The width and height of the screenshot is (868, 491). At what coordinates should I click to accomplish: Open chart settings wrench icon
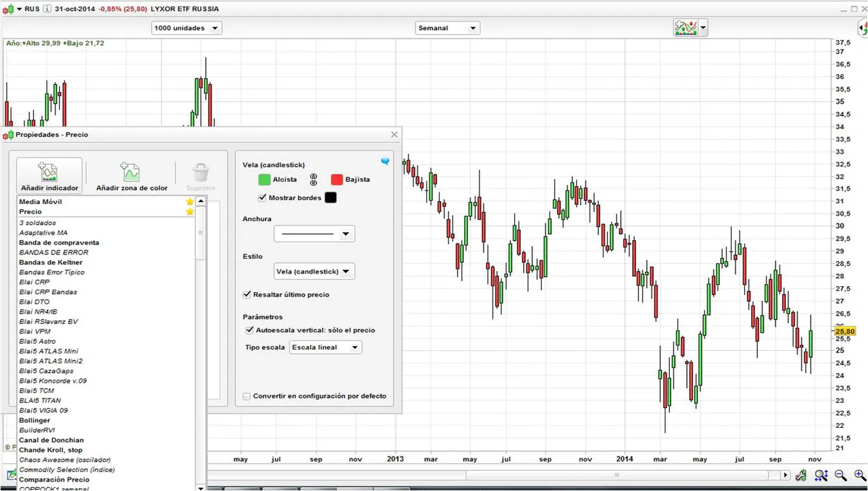801,476
